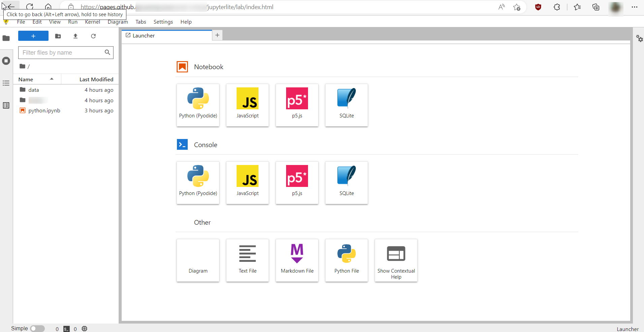
Task: Open the Run menu
Action: point(73,22)
